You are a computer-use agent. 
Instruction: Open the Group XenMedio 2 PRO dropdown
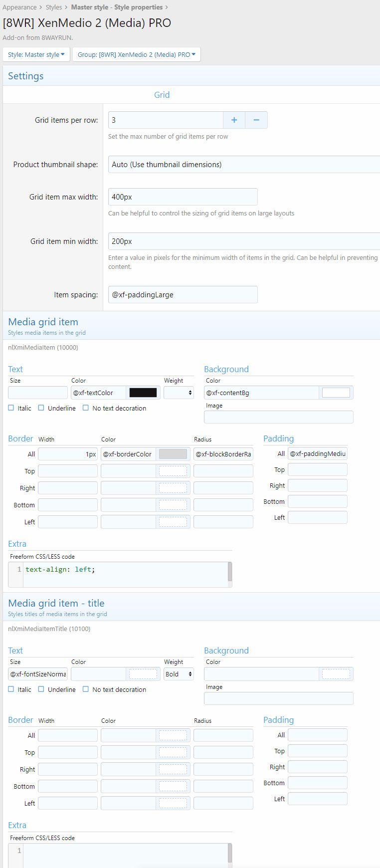pos(136,54)
